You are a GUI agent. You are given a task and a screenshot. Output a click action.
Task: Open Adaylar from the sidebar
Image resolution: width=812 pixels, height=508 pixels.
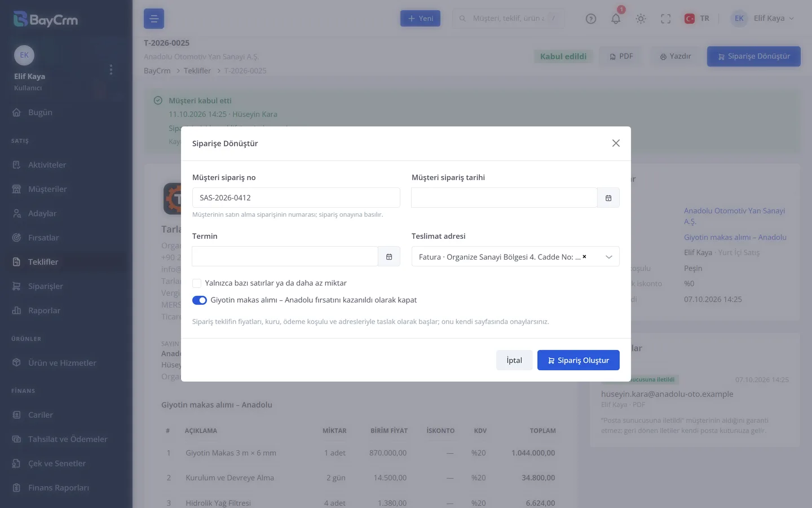point(66,213)
